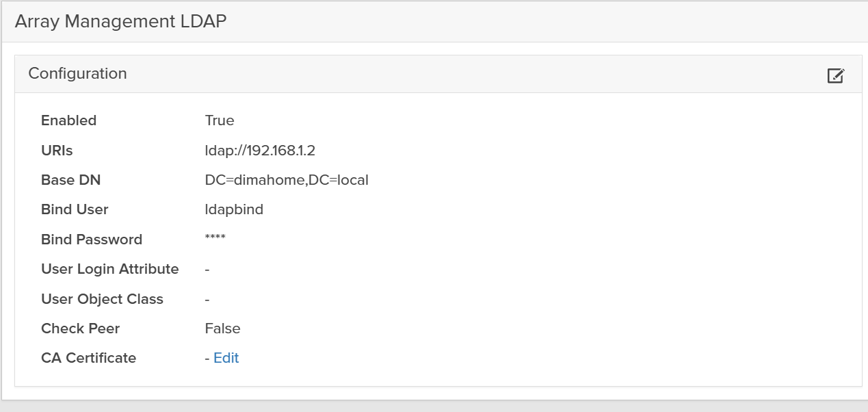The image size is (868, 412).
Task: Select the Check Peer value False
Action: tap(223, 329)
